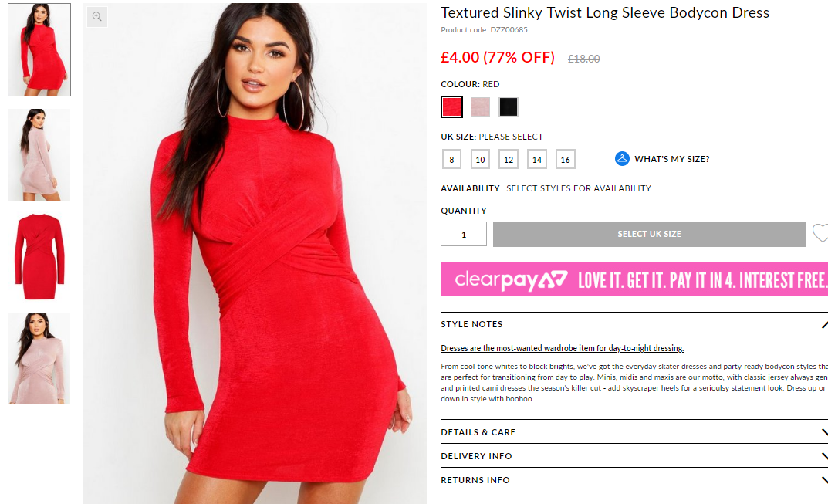The height and width of the screenshot is (504, 828).
Task: Select UK size 10
Action: click(x=481, y=159)
